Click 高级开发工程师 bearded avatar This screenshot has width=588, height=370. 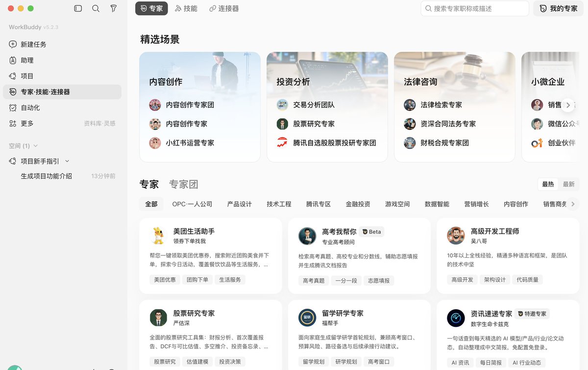456,236
